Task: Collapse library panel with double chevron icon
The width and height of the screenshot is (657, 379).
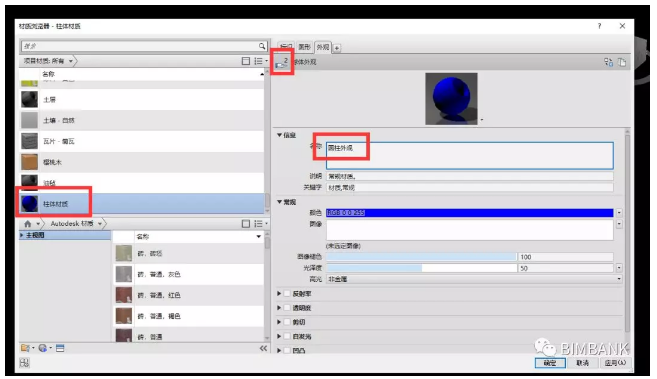Action: [263, 348]
